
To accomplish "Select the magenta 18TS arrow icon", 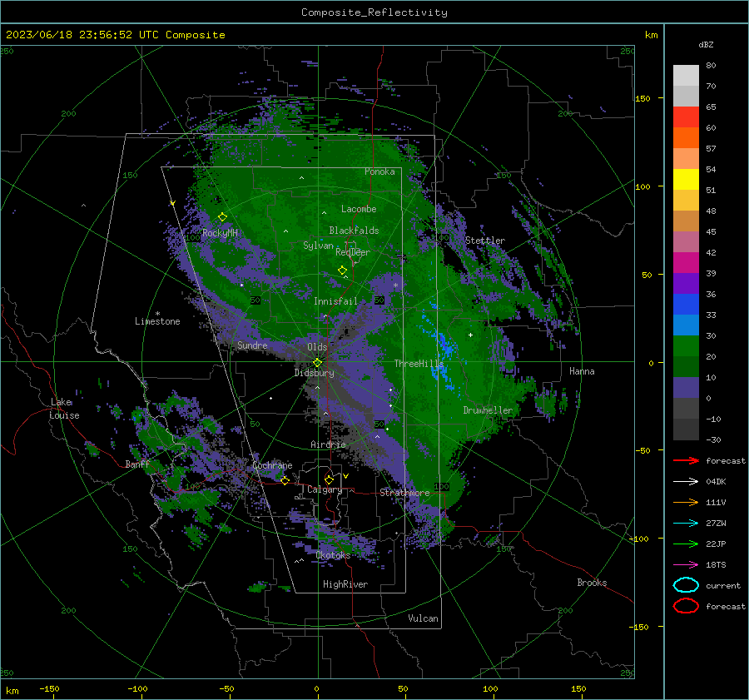I will pos(686,565).
